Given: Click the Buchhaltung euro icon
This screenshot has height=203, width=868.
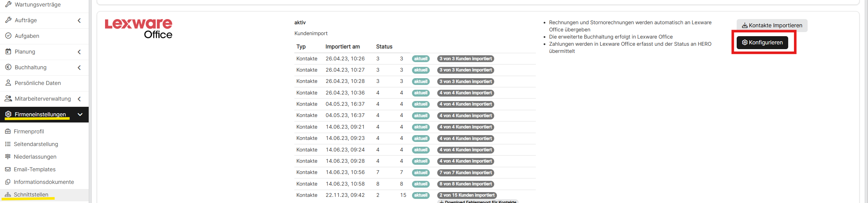Looking at the screenshot, I should pyautogui.click(x=8, y=67).
